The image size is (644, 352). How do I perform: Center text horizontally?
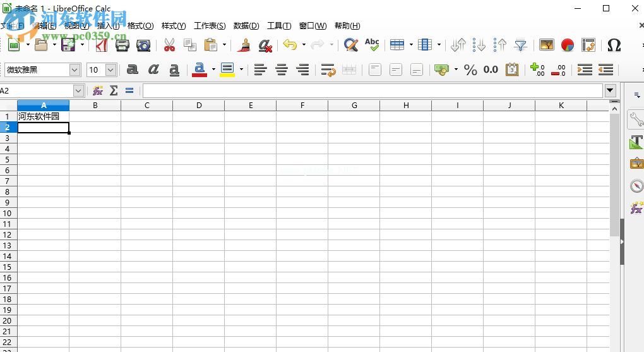pyautogui.click(x=282, y=70)
